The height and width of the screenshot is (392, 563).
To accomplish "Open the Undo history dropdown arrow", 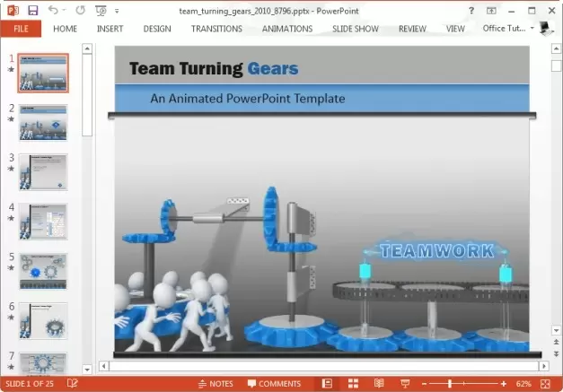I will pyautogui.click(x=64, y=11).
